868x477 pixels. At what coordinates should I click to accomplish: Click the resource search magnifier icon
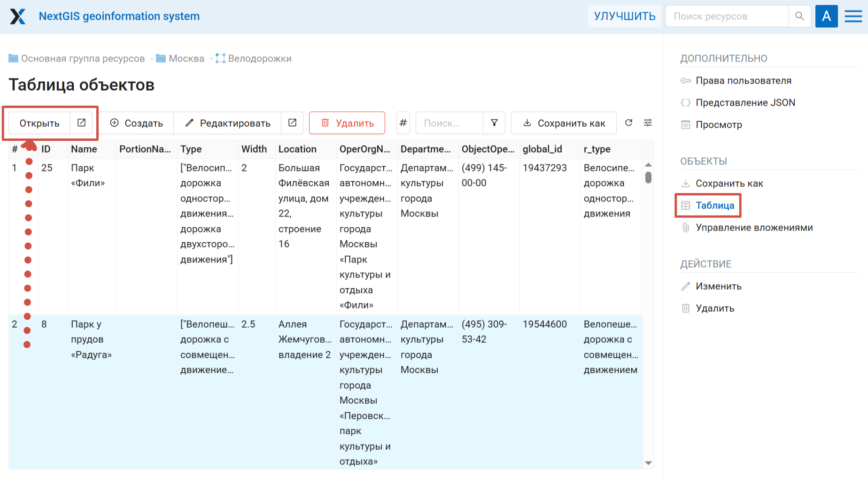click(x=799, y=16)
